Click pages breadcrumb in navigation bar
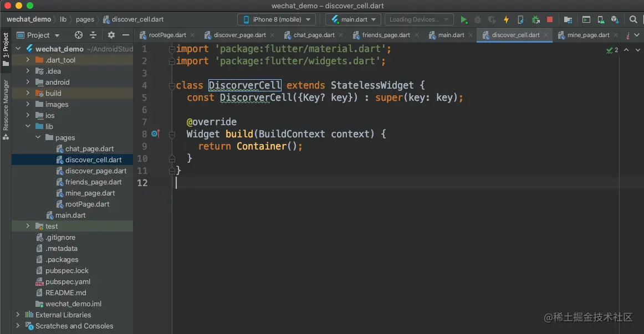This screenshot has height=334, width=644. 85,19
